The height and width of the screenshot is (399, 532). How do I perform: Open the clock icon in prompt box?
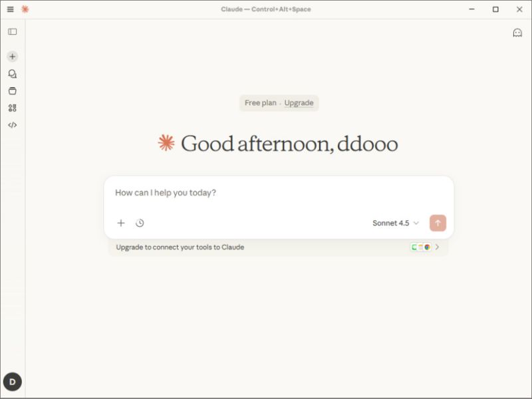coord(140,223)
